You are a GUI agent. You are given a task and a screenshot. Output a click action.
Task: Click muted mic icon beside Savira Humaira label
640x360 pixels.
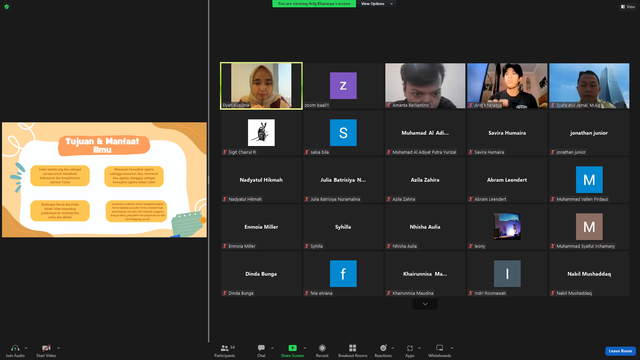471,152
